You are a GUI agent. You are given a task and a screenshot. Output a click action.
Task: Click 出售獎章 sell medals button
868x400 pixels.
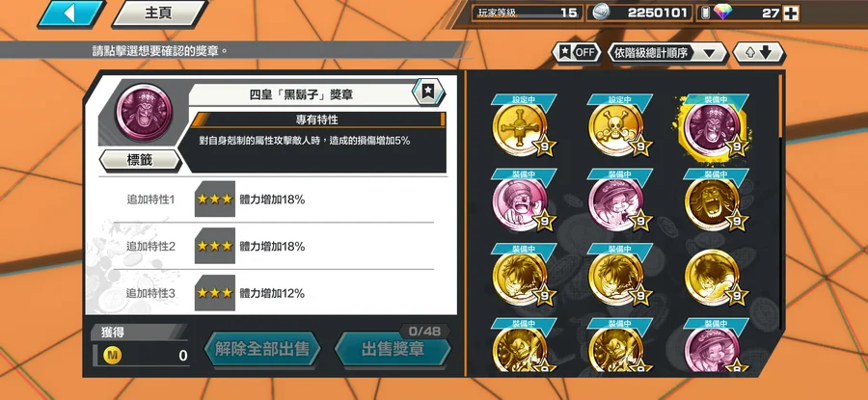tap(393, 349)
